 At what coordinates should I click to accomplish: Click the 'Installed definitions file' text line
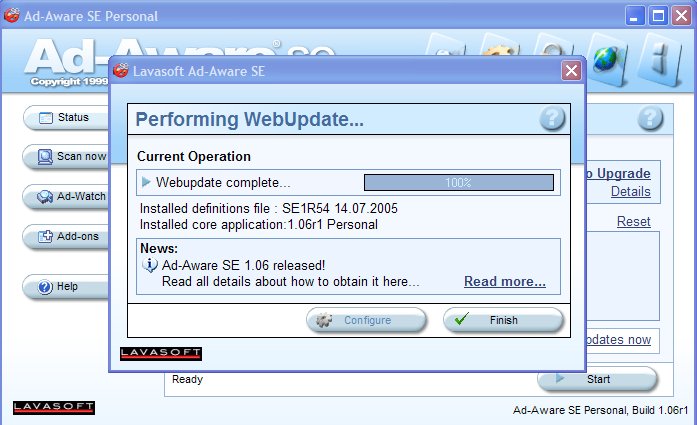[x=268, y=208]
